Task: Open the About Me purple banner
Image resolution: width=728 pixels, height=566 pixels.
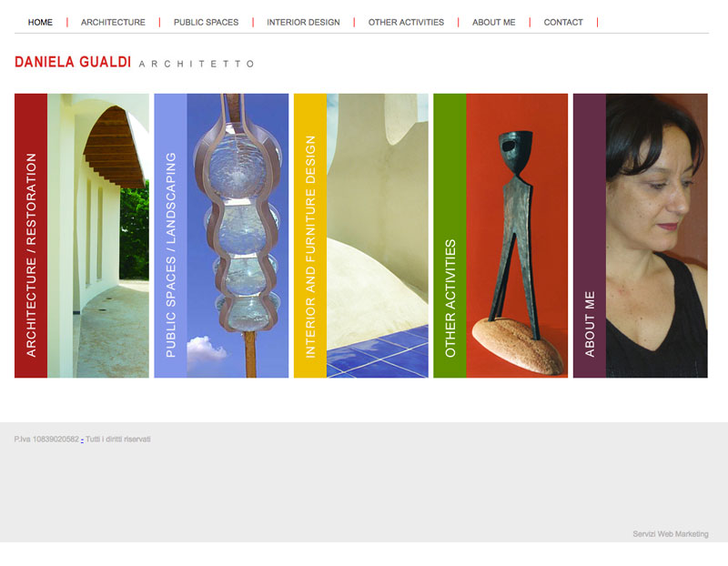Action: point(590,236)
